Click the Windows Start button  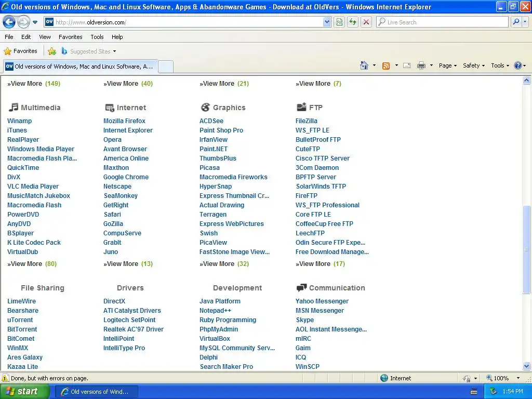(24, 392)
